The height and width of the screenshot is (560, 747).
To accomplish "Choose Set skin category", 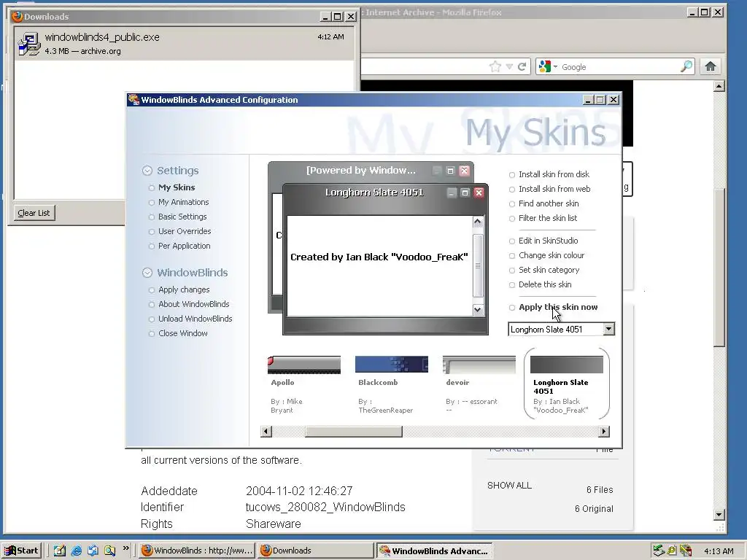I will pos(549,270).
